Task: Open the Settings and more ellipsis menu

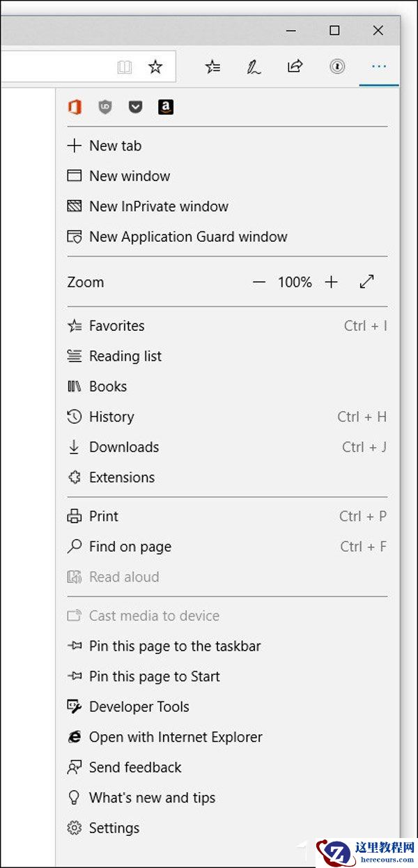Action: (x=378, y=66)
